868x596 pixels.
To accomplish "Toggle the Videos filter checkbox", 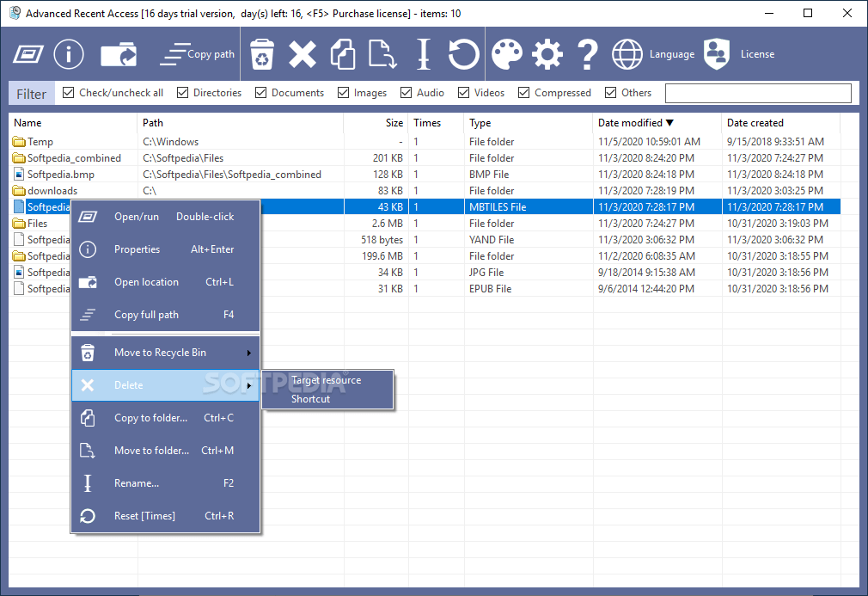I will pos(464,93).
